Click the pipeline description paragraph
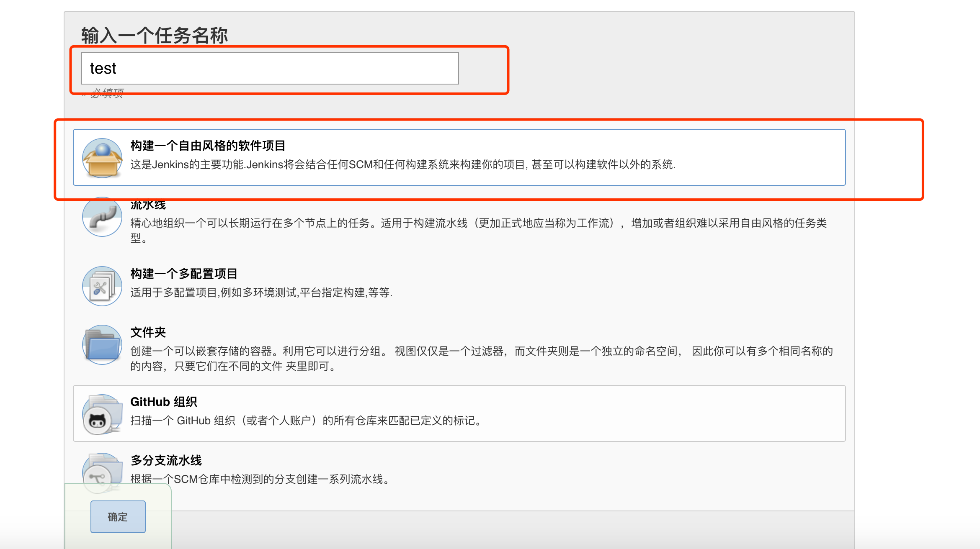The image size is (980, 549). 478,223
